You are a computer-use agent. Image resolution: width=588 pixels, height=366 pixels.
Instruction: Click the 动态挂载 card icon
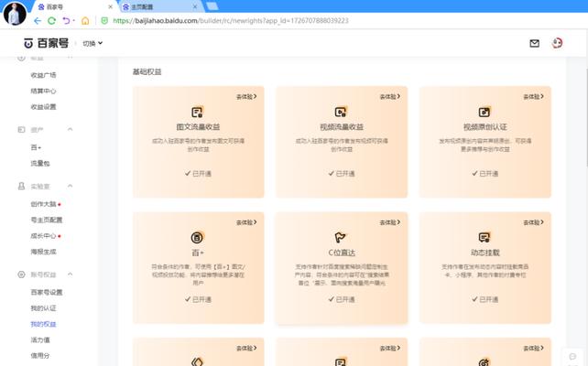485,237
